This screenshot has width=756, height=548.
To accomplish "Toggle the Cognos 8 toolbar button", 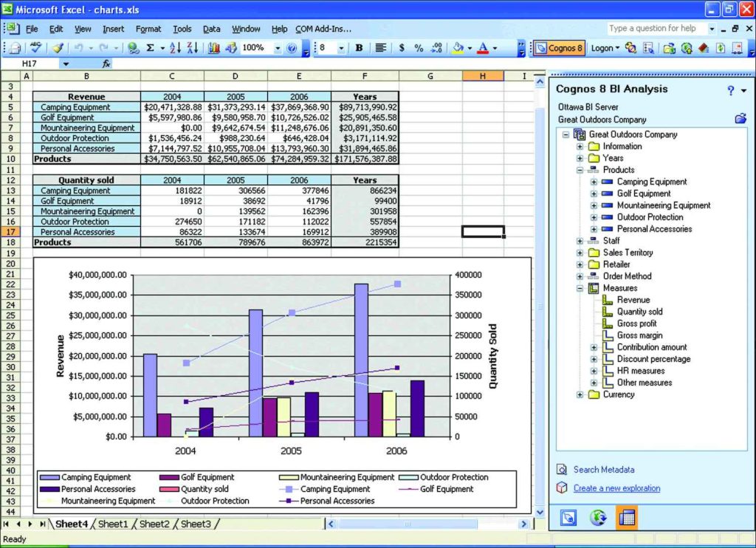I will click(559, 48).
